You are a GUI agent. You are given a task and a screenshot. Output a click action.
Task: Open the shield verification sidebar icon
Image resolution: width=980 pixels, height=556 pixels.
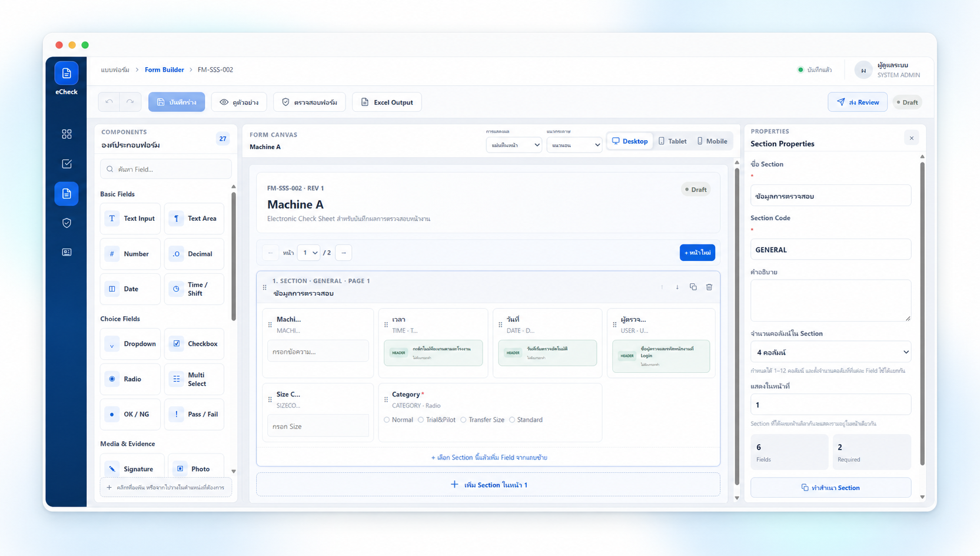click(x=67, y=223)
